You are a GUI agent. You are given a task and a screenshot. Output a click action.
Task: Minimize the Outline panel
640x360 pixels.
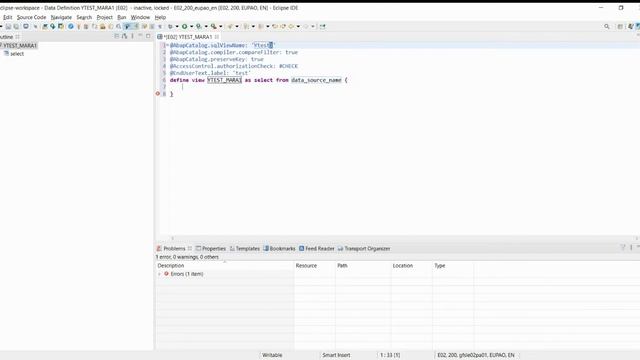[140, 36]
